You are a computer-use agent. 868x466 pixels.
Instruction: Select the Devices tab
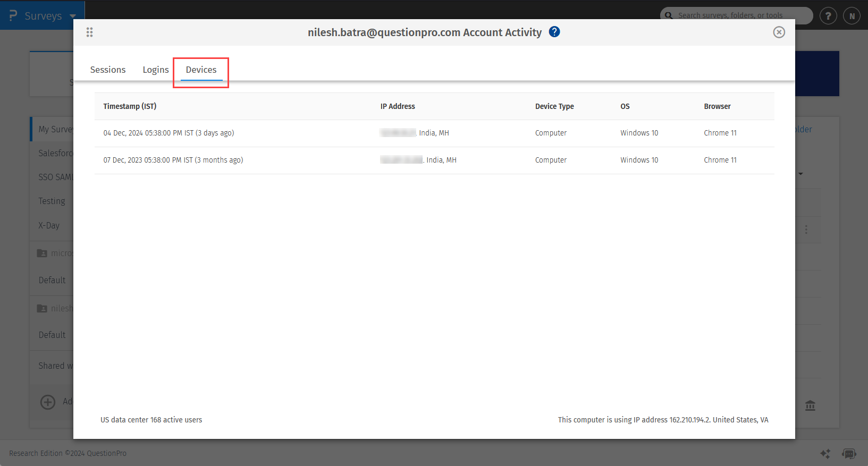201,70
